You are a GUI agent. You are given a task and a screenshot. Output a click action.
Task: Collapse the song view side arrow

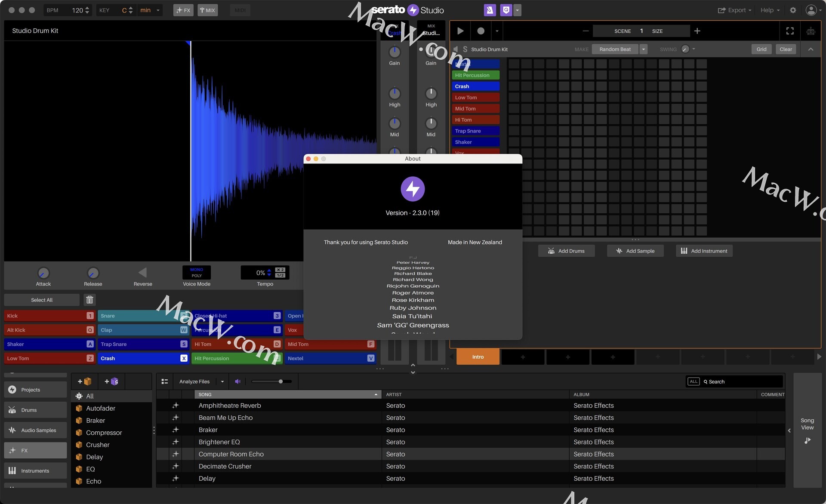789,430
